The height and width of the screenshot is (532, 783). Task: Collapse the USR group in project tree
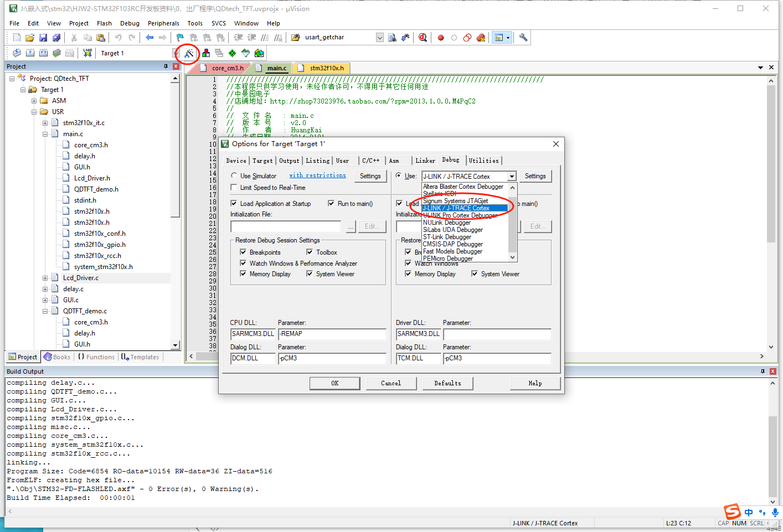point(34,112)
